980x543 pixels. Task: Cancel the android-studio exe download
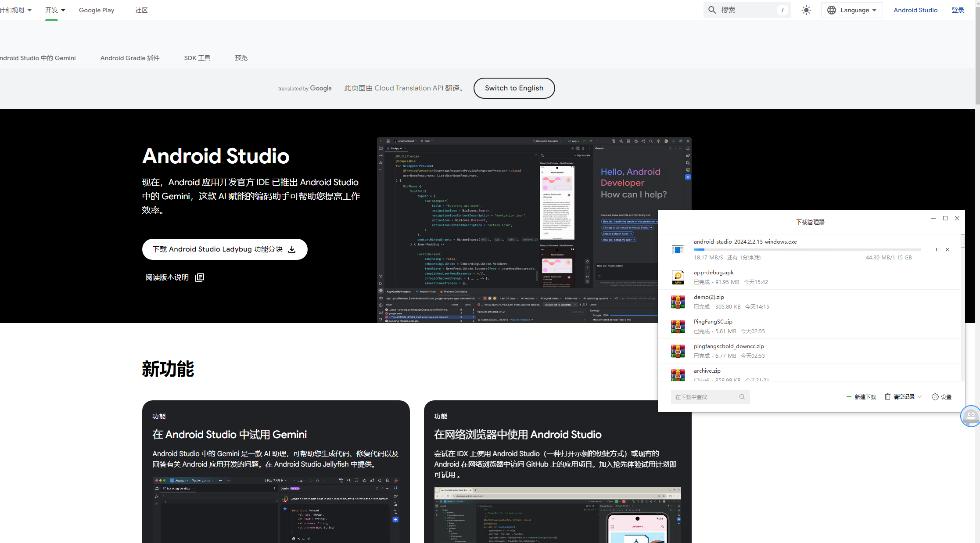(947, 249)
